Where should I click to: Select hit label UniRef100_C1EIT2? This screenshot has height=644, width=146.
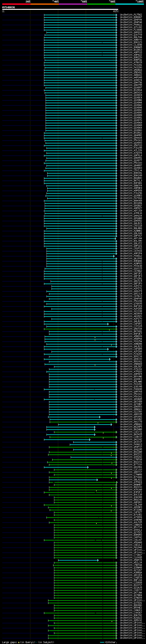click(131, 432)
